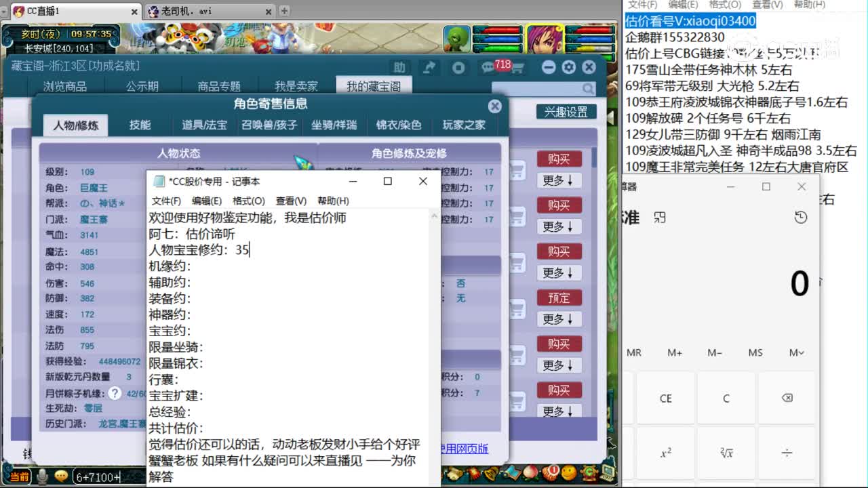
Task: Switch to the 技能 tab in character info
Action: 142,125
